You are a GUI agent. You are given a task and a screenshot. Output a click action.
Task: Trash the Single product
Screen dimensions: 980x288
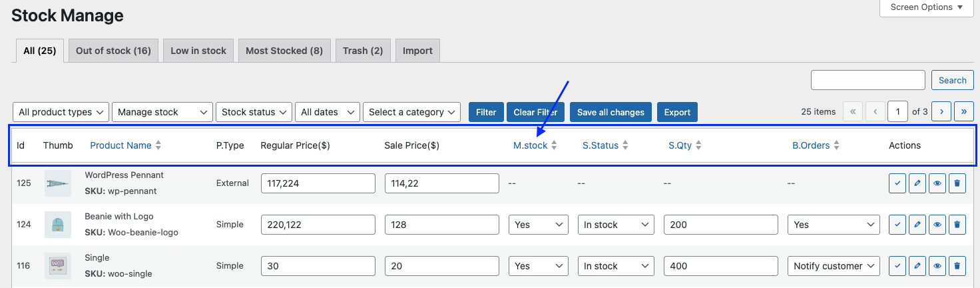click(x=957, y=266)
